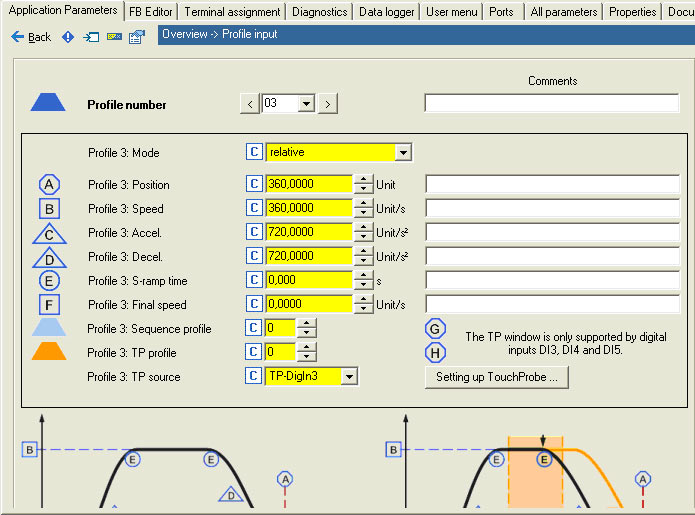Open the TP source TP-DigIn3 dropdown

coord(349,376)
